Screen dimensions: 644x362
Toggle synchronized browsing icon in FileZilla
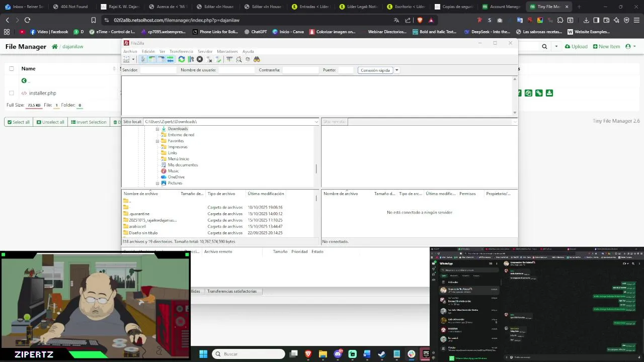click(248, 59)
